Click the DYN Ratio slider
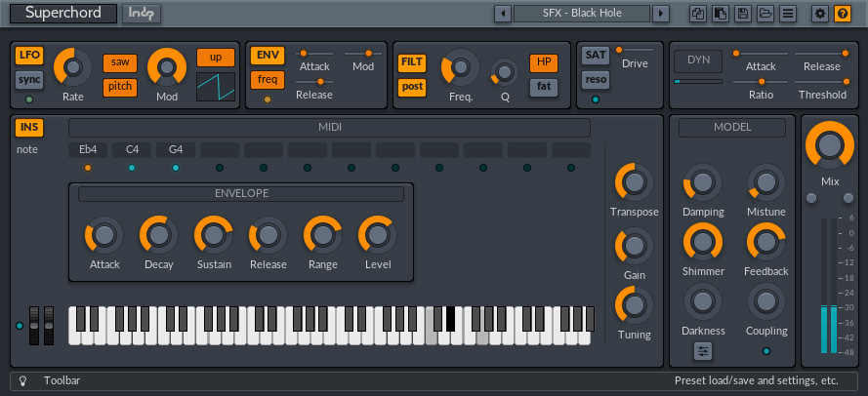The image size is (868, 396). pos(761,81)
